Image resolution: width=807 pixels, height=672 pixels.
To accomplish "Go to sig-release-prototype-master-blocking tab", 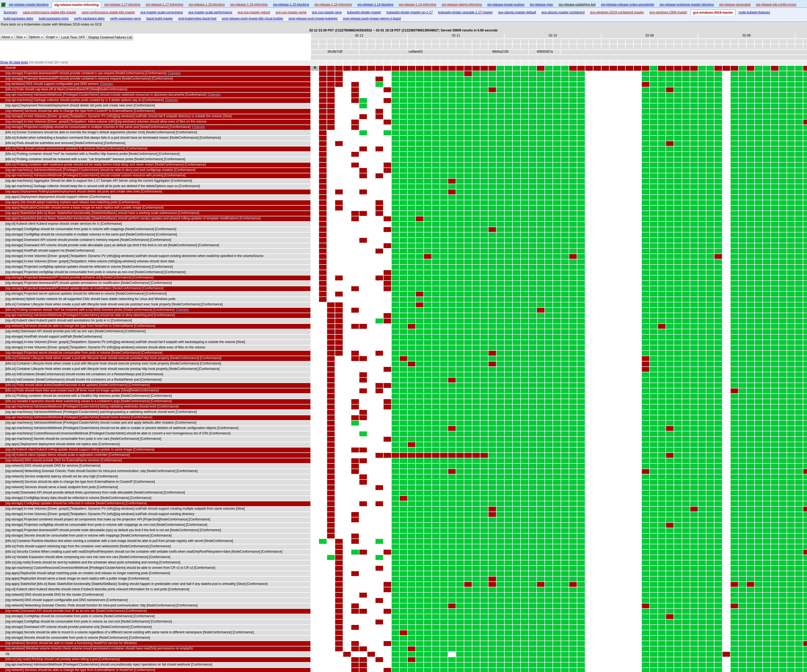I will (x=687, y=5).
